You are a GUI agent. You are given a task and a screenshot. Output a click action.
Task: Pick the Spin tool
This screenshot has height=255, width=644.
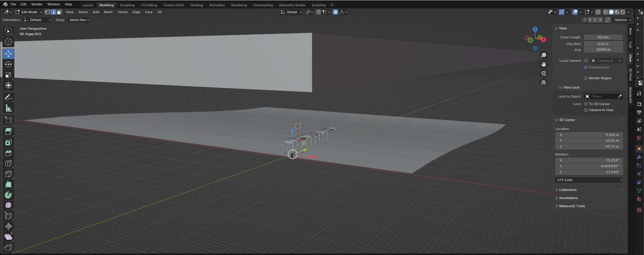tap(8, 195)
